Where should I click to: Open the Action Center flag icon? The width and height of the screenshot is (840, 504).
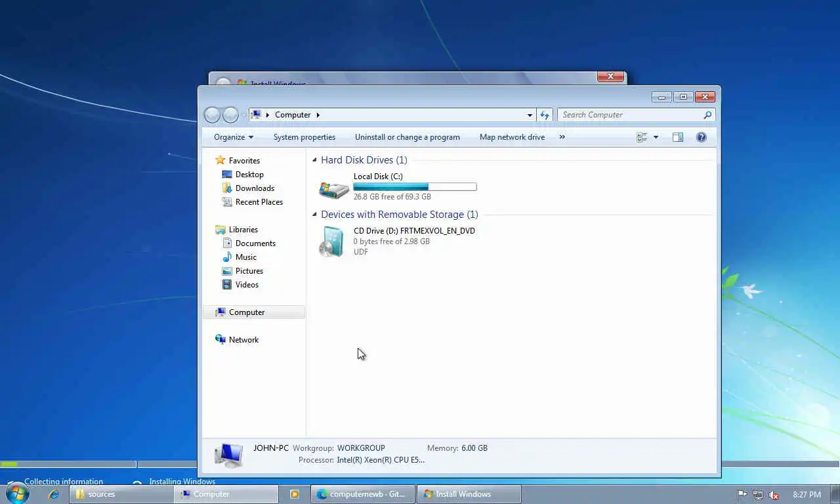coord(742,495)
